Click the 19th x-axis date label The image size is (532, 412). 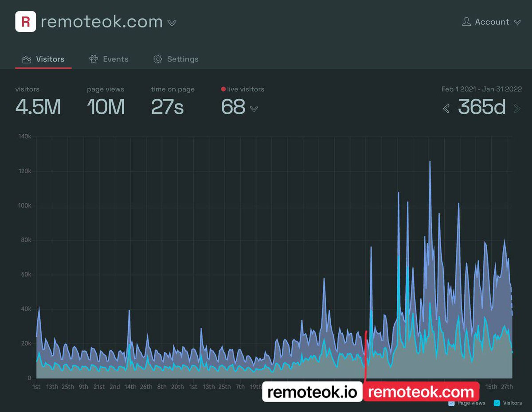coord(256,387)
